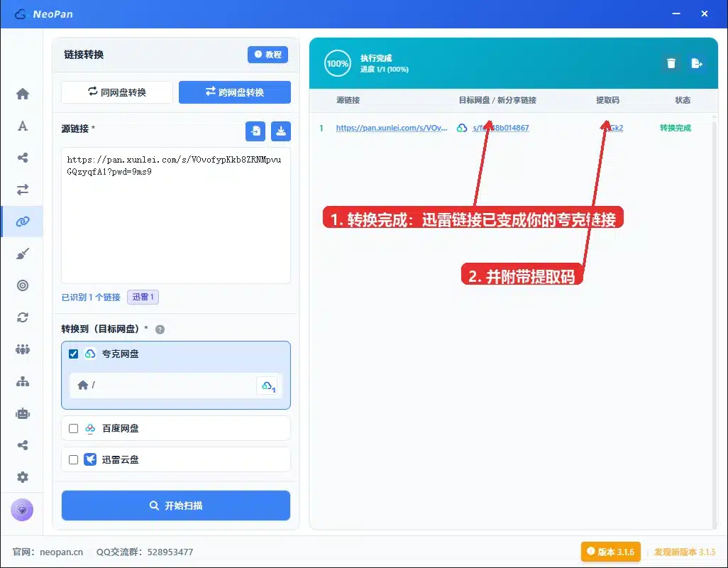Viewport: 728px width, 568px height.
Task: Click the letter A sidebar icon
Action: point(22,126)
